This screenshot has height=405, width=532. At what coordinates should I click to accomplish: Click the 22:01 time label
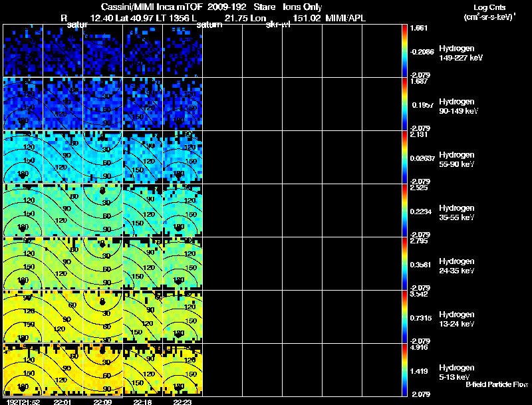coord(62,401)
